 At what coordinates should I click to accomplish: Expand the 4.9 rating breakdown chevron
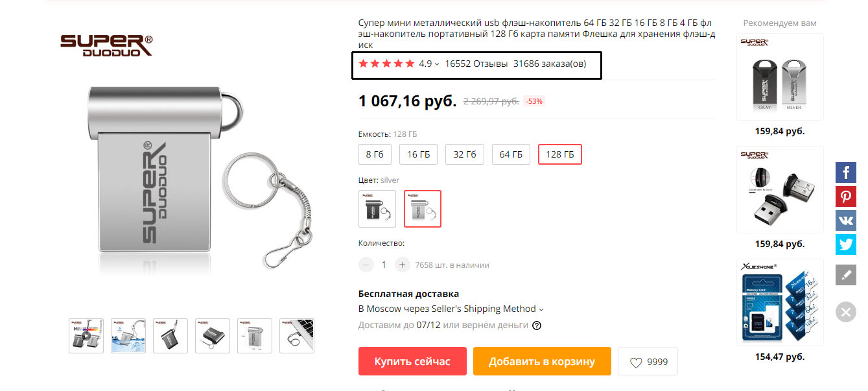(437, 64)
